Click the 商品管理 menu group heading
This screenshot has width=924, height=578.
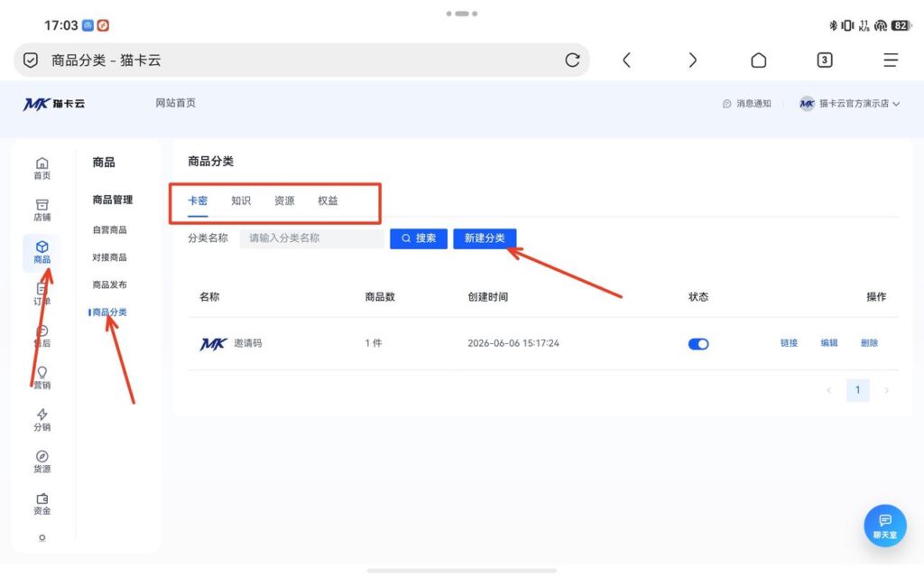point(113,200)
